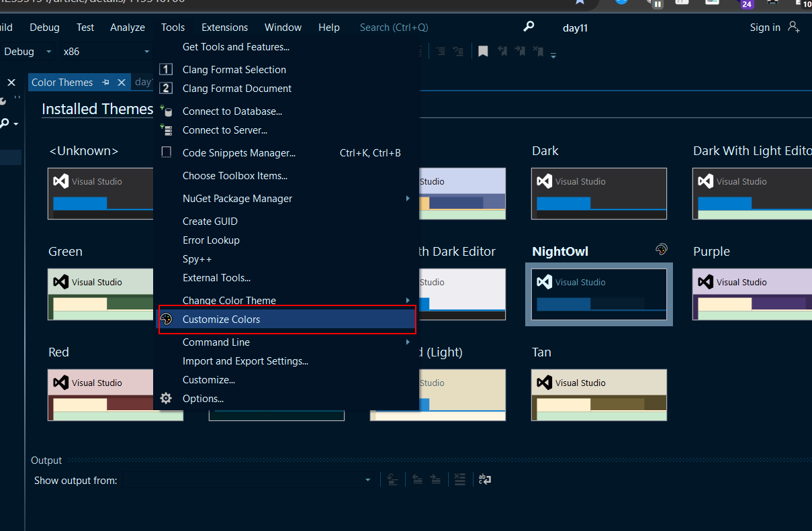Close the Color Themes tab
Screen dimensions: 812x531
[x=122, y=82]
